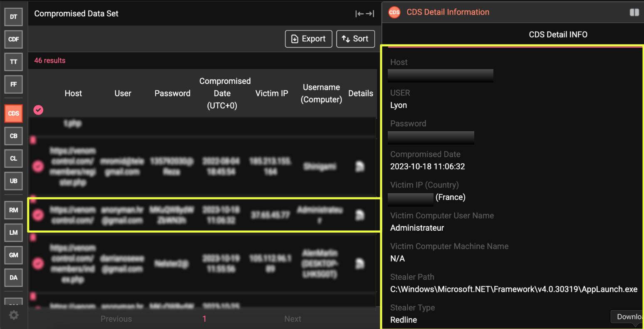Click the Download button in detail panel
This screenshot has height=329, width=644.
tap(628, 317)
